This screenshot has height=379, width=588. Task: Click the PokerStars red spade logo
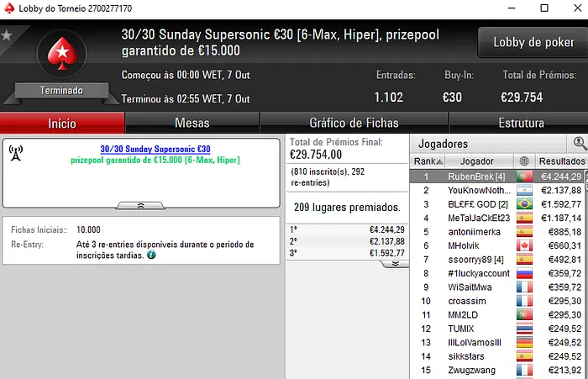click(x=62, y=53)
